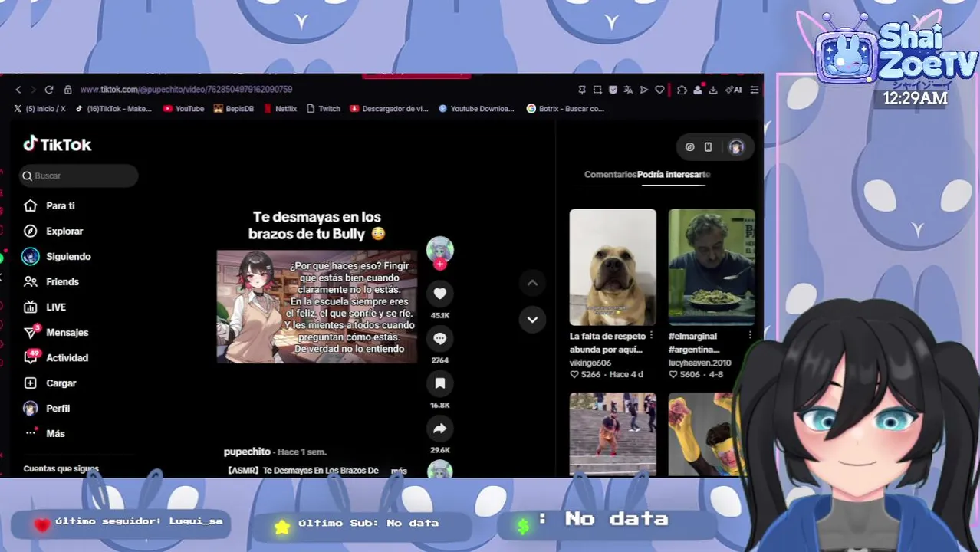Switch to the Comentarios tab

610,175
